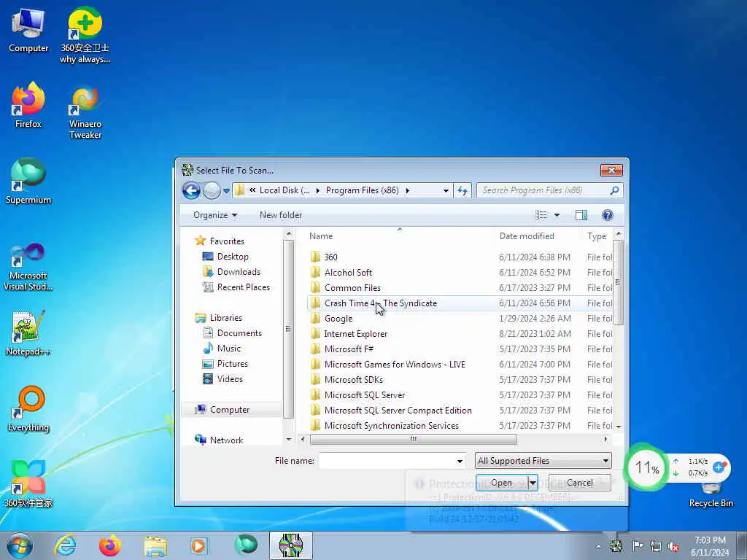Click the Back navigation arrow in dialog
Viewport: 747px width, 560px height.
(192, 190)
